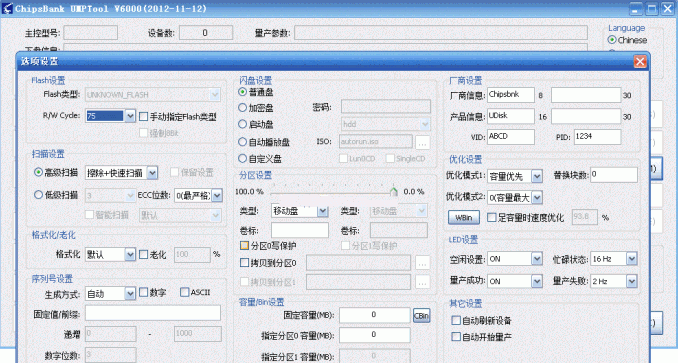Screen dimensions: 678x363
Task: Click the WBin button
Action: (x=464, y=217)
